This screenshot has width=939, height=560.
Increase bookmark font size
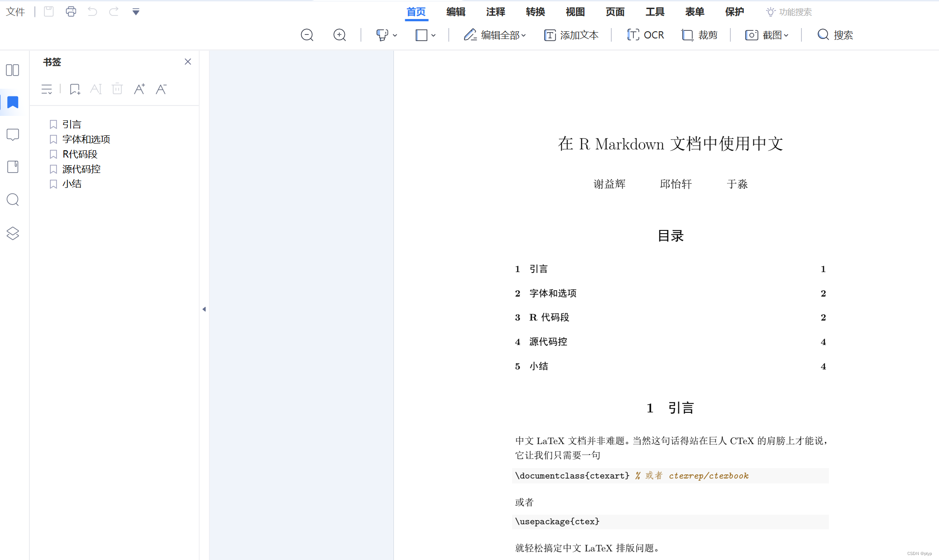[x=139, y=89]
